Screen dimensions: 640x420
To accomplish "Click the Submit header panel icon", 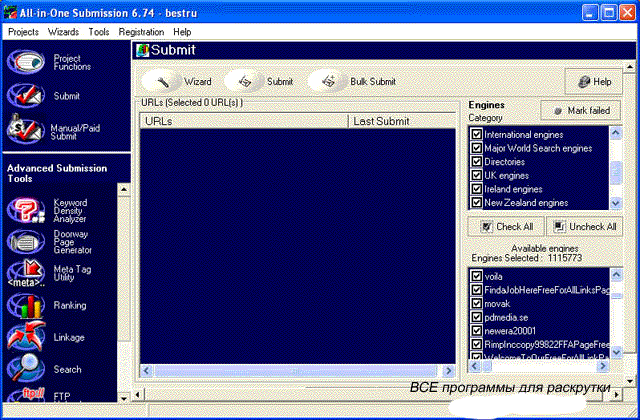I will coord(142,50).
